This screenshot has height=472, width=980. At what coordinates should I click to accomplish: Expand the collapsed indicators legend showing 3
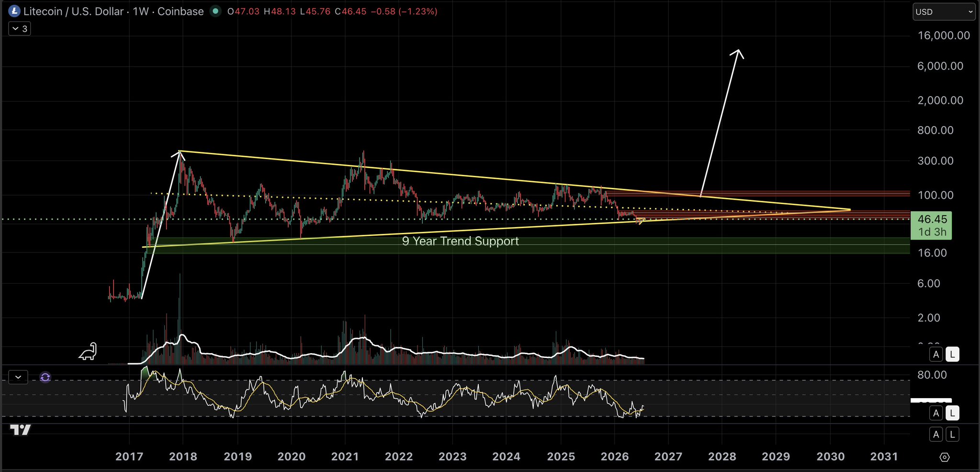[x=20, y=29]
